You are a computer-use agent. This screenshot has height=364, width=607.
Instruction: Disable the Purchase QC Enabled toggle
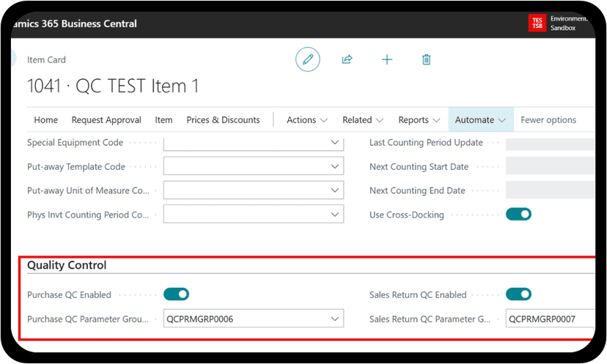pyautogui.click(x=176, y=294)
